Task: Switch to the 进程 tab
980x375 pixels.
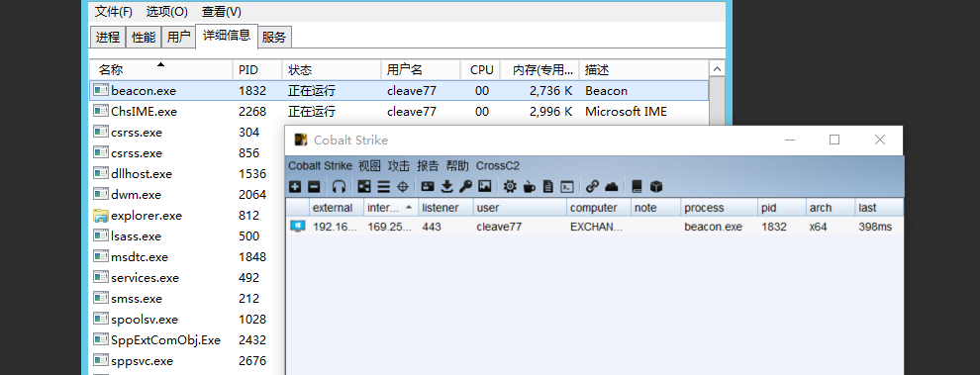Action: (x=108, y=37)
